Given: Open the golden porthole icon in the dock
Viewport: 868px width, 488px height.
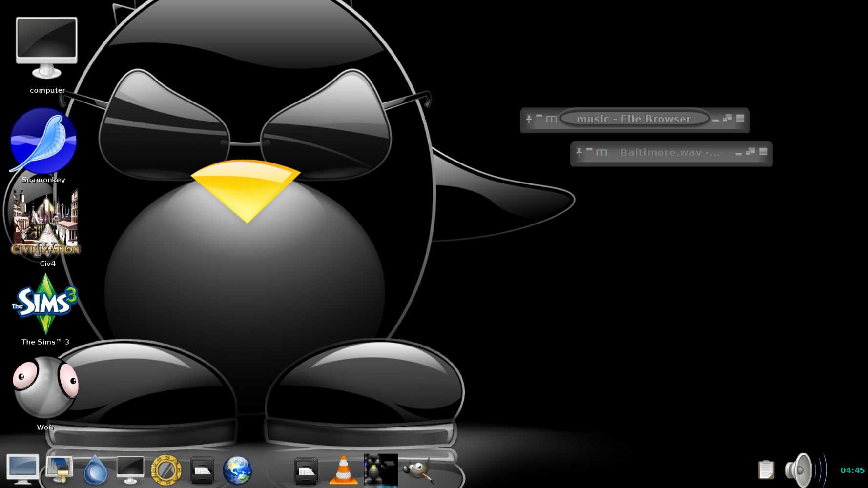Looking at the screenshot, I should pyautogui.click(x=166, y=470).
